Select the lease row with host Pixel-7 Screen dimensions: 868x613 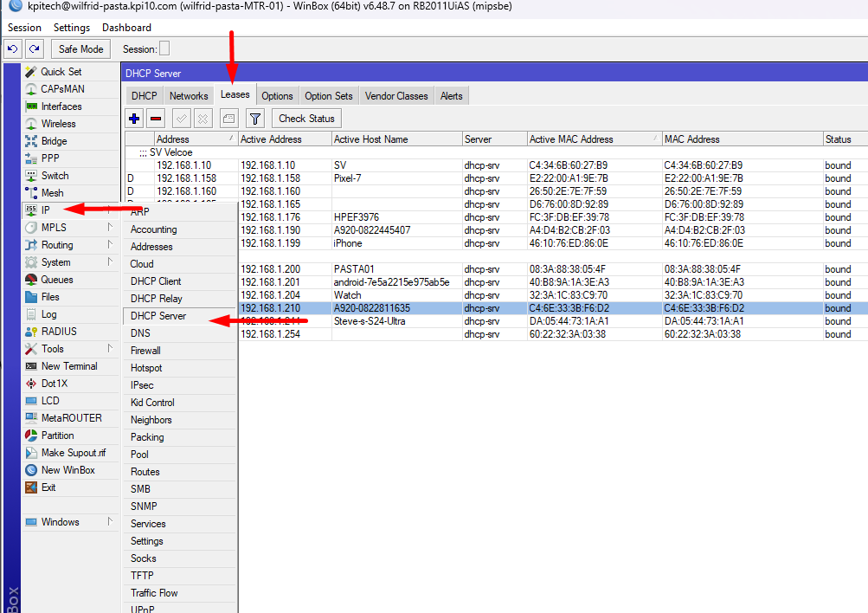[497, 178]
